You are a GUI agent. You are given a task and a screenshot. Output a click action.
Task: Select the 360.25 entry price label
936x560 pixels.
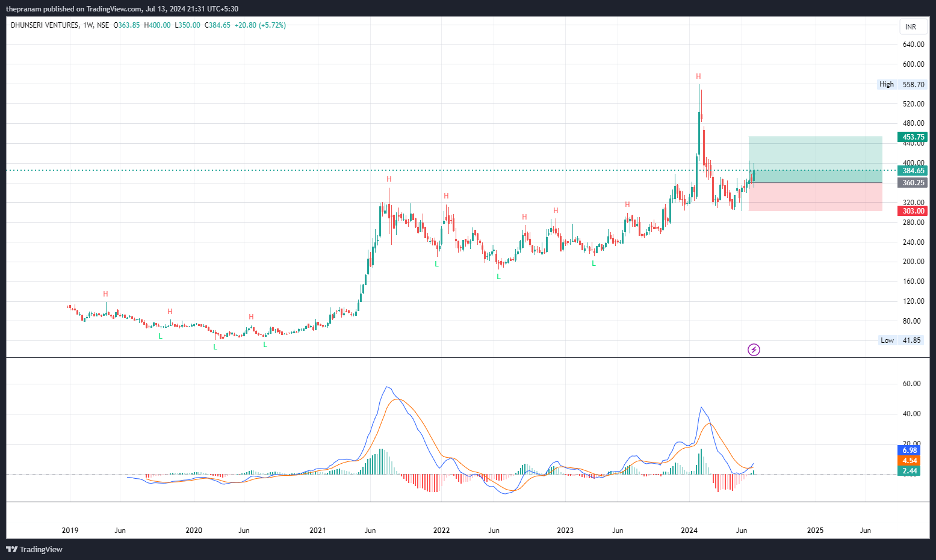(913, 183)
